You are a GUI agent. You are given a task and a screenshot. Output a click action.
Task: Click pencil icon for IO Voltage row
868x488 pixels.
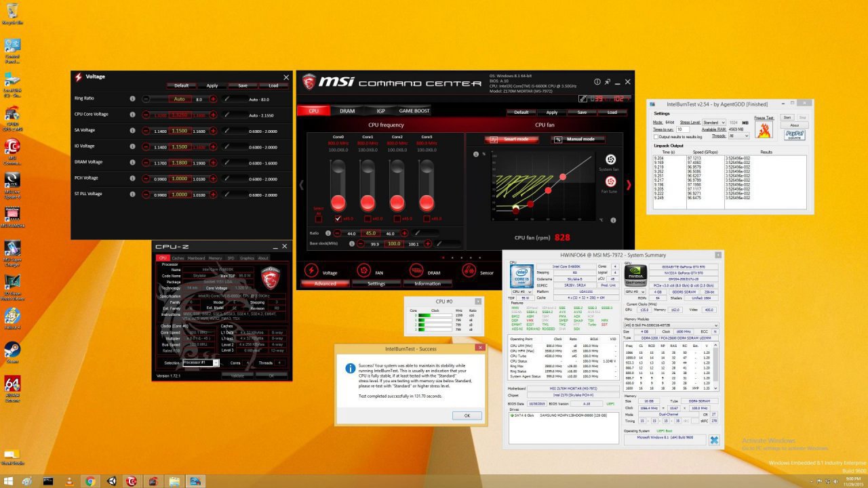click(x=227, y=146)
